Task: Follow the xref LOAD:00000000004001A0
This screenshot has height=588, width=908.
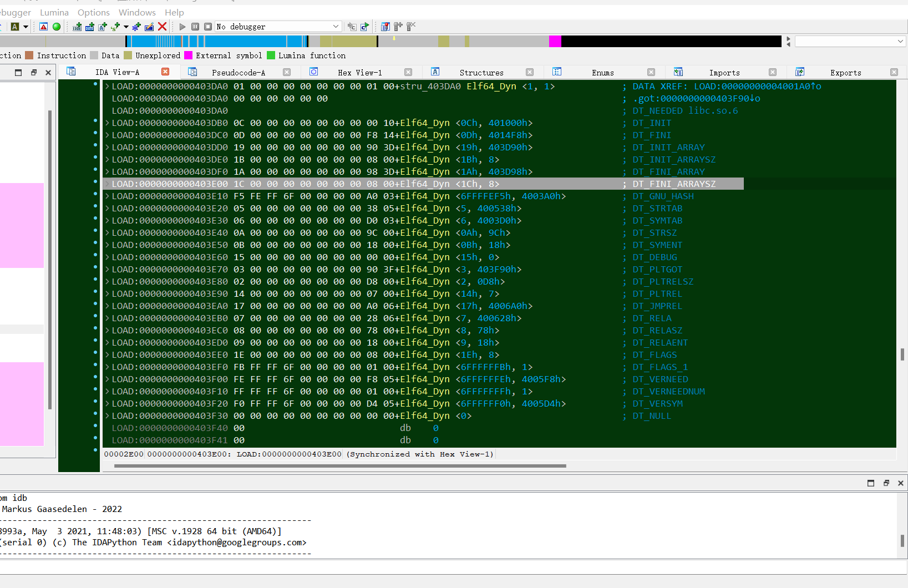Action: coord(757,86)
